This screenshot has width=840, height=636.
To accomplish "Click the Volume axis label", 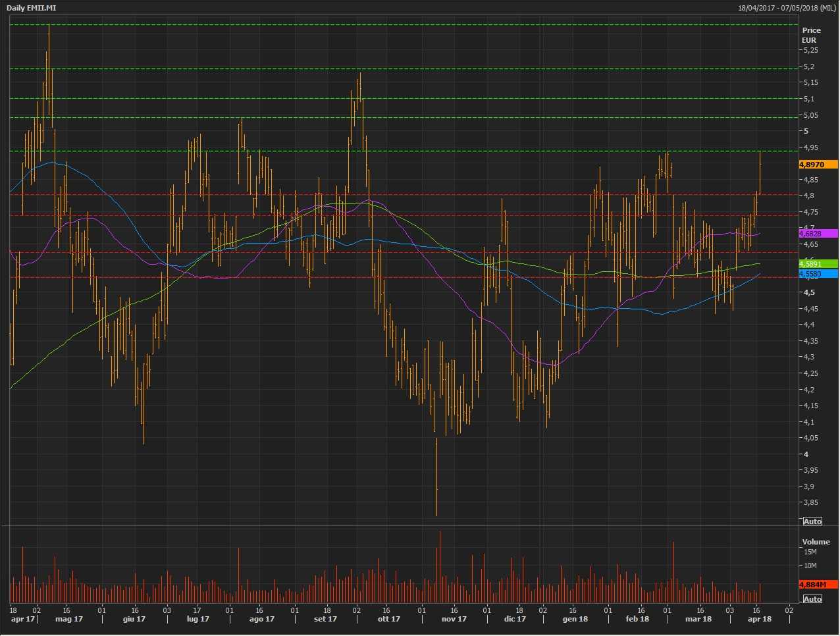I will click(x=816, y=542).
